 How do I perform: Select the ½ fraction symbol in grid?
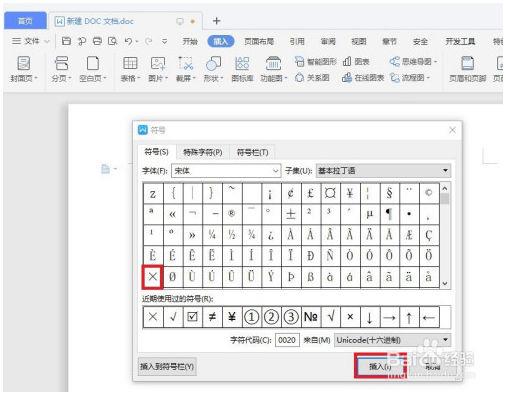tap(232, 235)
